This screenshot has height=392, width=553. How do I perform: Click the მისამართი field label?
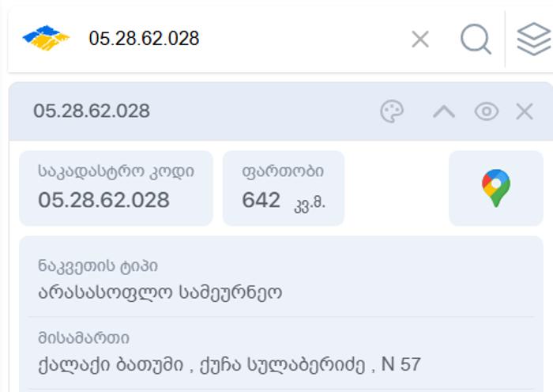[84, 338]
